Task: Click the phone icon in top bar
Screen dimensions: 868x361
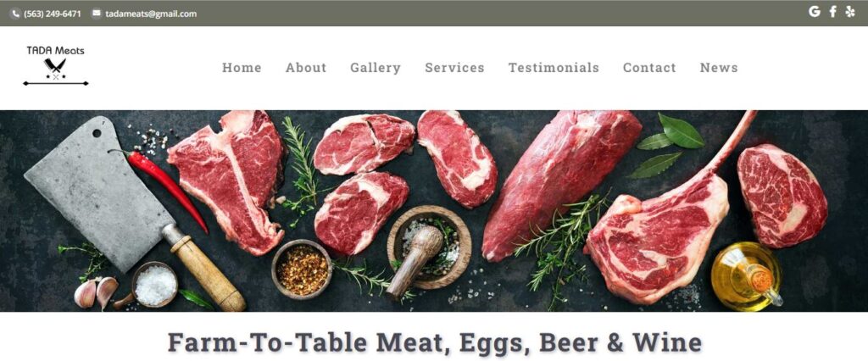Action: [x=15, y=14]
